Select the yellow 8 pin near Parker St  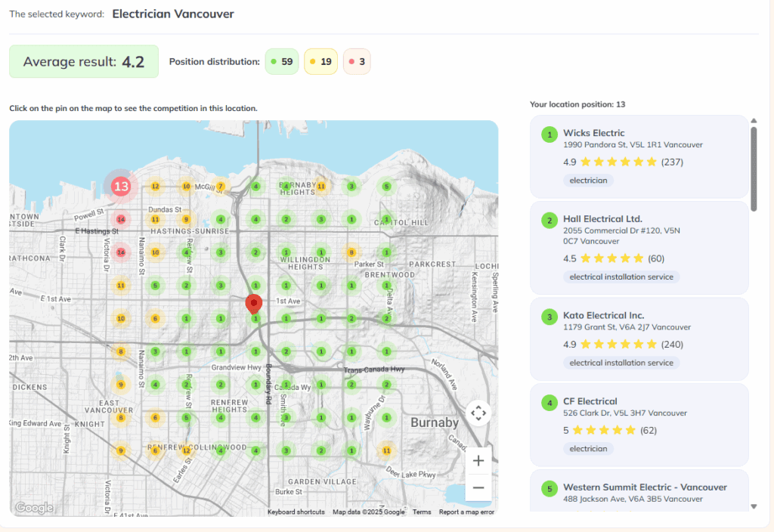click(351, 252)
